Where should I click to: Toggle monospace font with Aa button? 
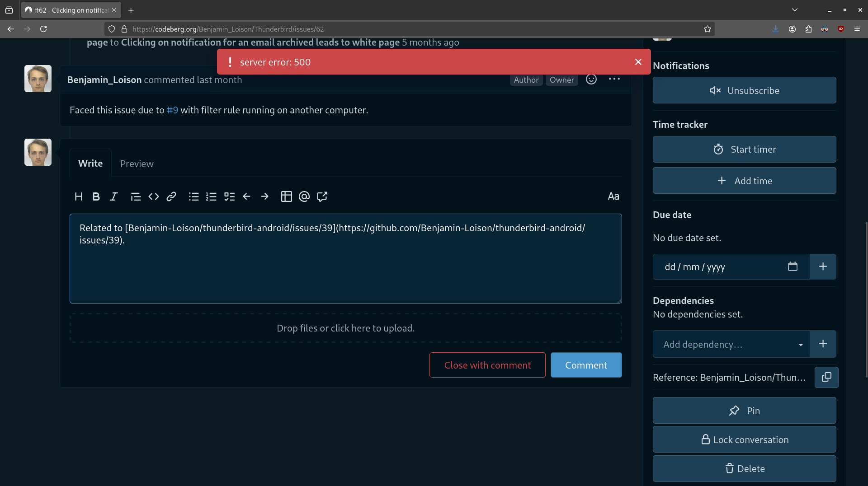613,196
